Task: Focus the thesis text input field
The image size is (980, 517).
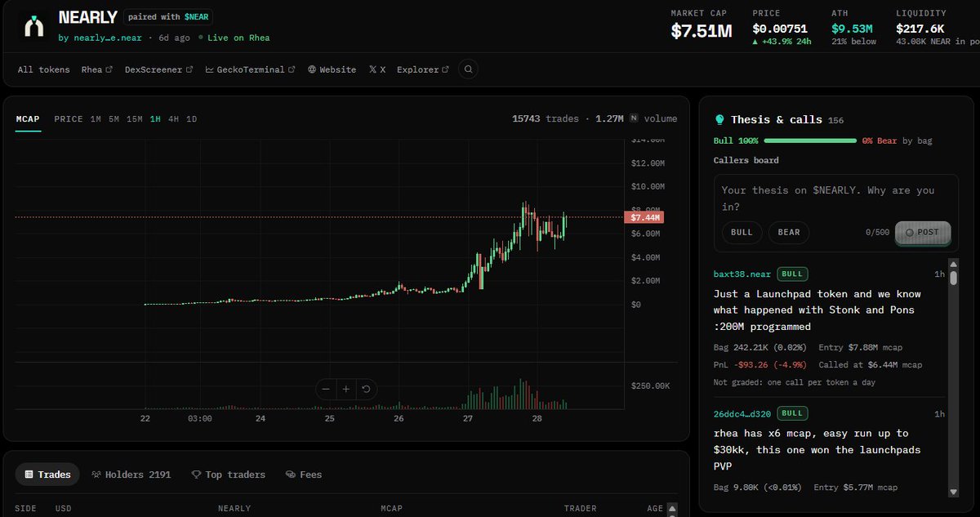Action: [835, 198]
